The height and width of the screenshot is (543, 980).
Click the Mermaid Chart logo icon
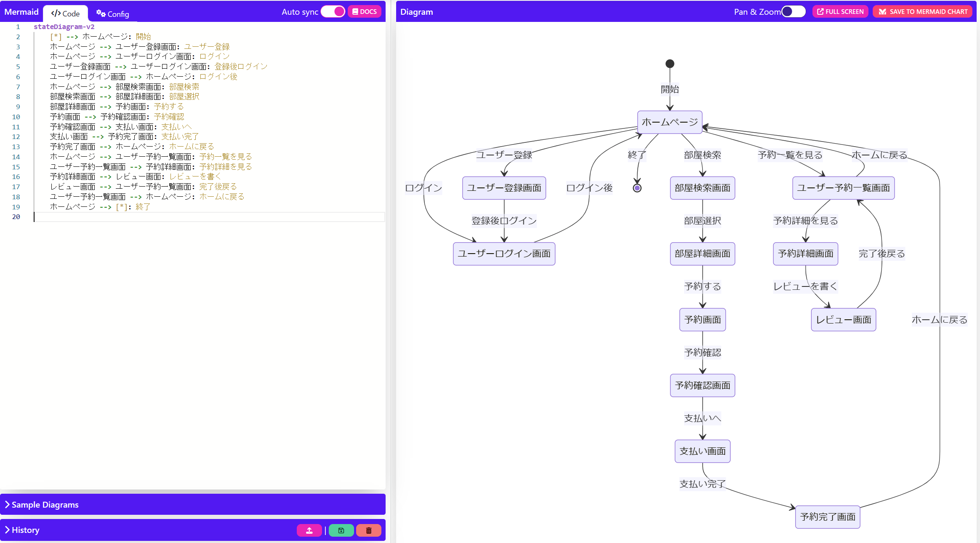click(882, 12)
